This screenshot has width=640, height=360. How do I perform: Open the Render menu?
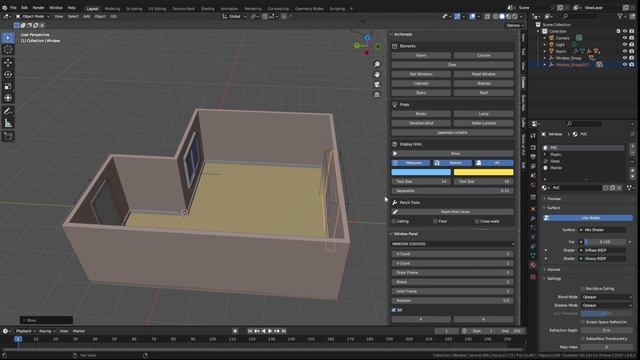coord(38,8)
